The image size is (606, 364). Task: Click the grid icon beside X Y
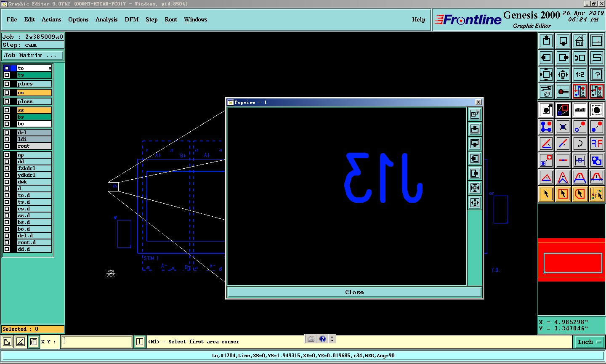click(x=34, y=342)
